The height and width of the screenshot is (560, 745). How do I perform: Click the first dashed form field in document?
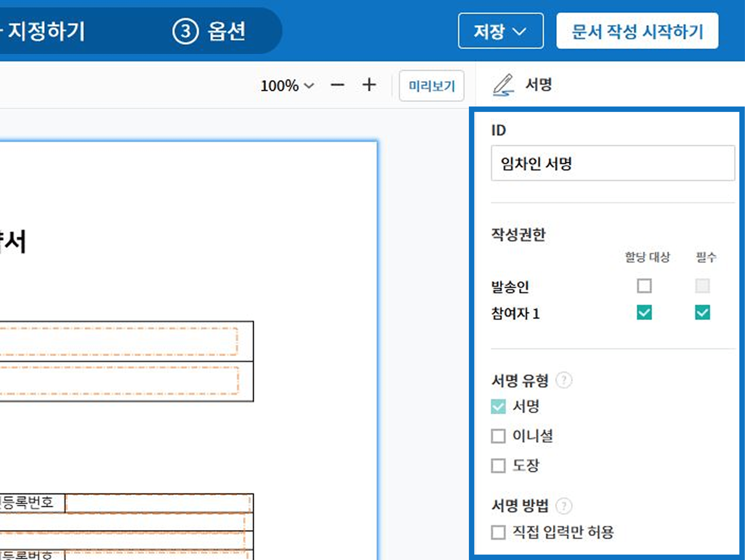[119, 341]
